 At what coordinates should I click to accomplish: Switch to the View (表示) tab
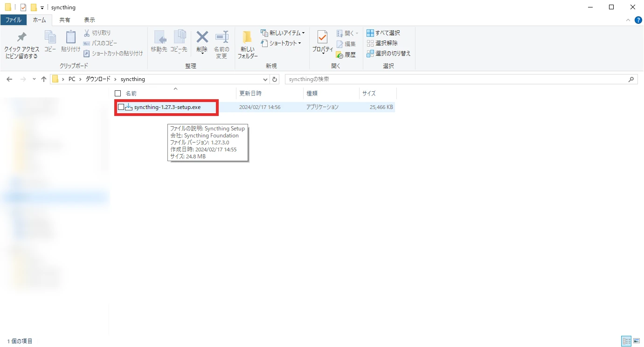(x=90, y=20)
